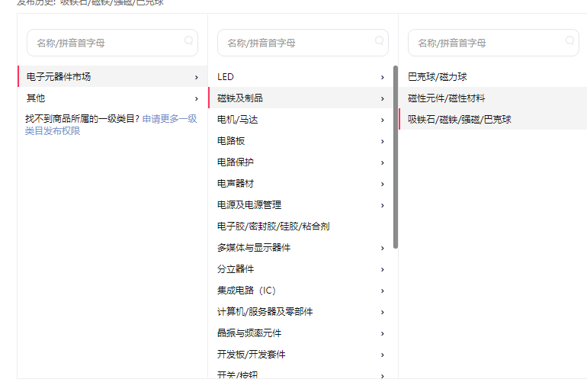Select 集成电路（IC） category
The image size is (587, 392).
pos(246,291)
